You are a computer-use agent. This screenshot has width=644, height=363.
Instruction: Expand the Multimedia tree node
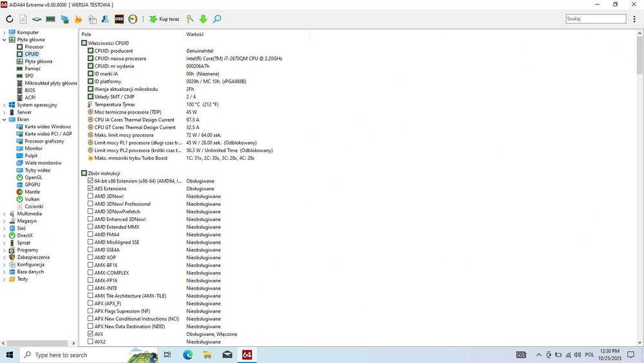4,214
